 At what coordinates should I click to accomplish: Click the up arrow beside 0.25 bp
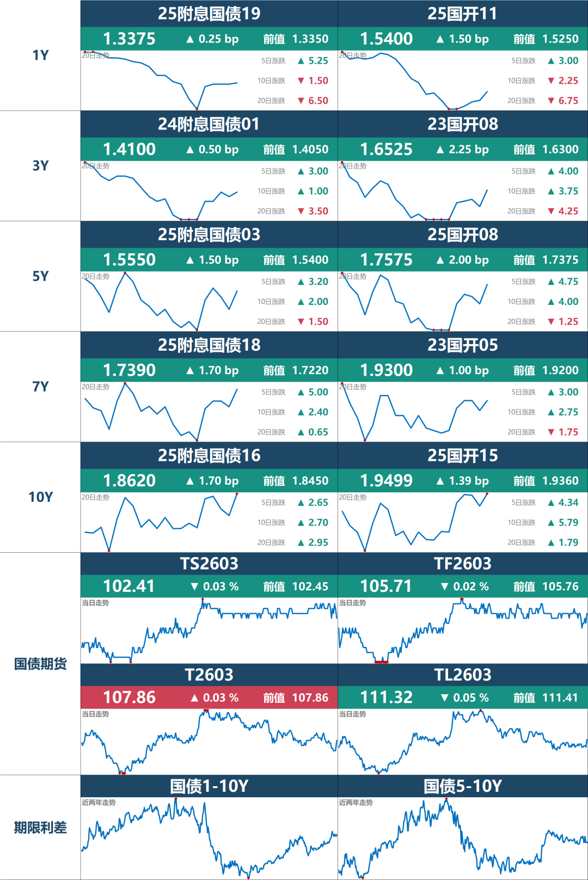tap(190, 39)
